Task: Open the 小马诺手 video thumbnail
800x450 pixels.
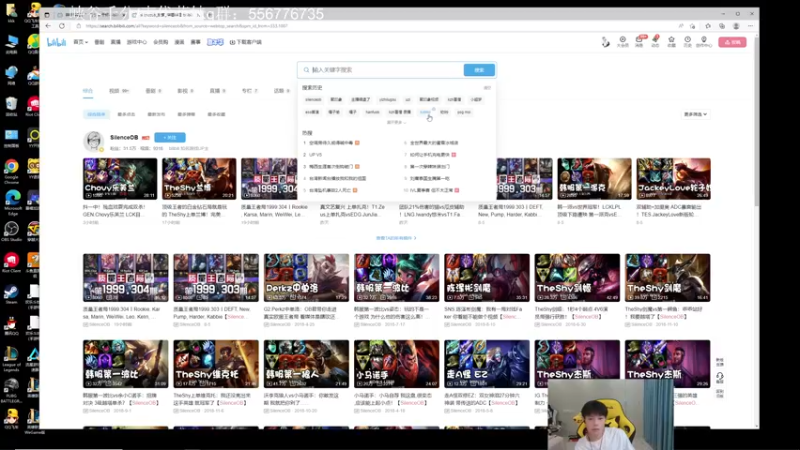Action: point(396,364)
